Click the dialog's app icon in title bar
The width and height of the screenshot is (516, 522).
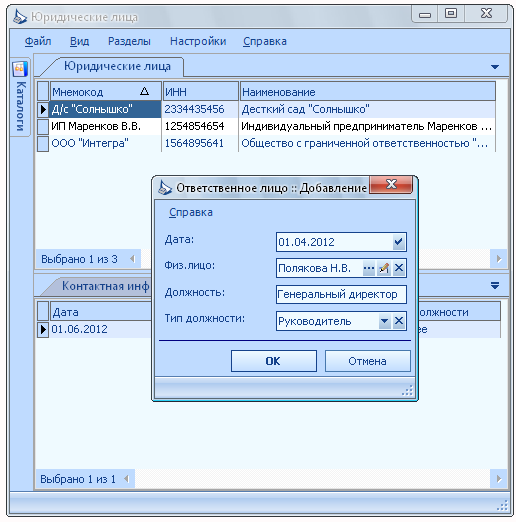165,188
